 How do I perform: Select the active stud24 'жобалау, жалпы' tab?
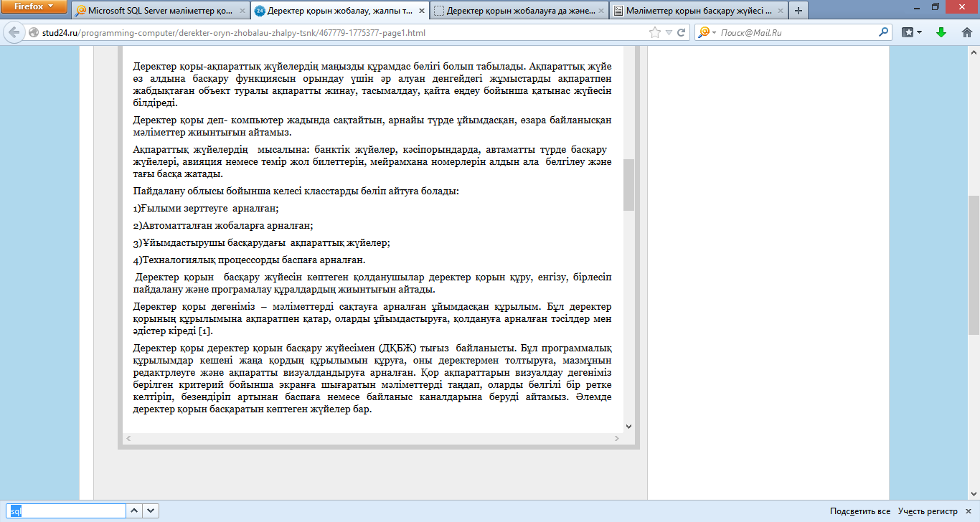339,11
